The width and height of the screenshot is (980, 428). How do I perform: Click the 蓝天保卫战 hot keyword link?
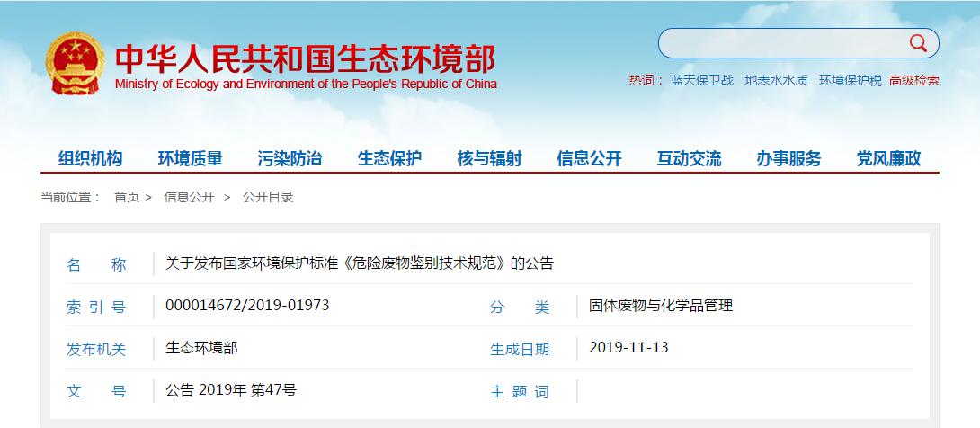tap(702, 80)
